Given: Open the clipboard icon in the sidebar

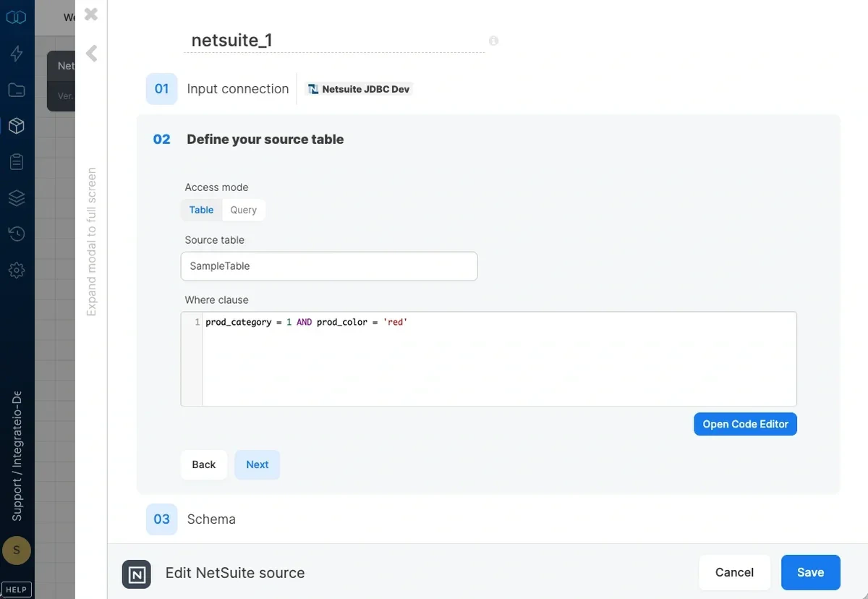Looking at the screenshot, I should point(17,161).
